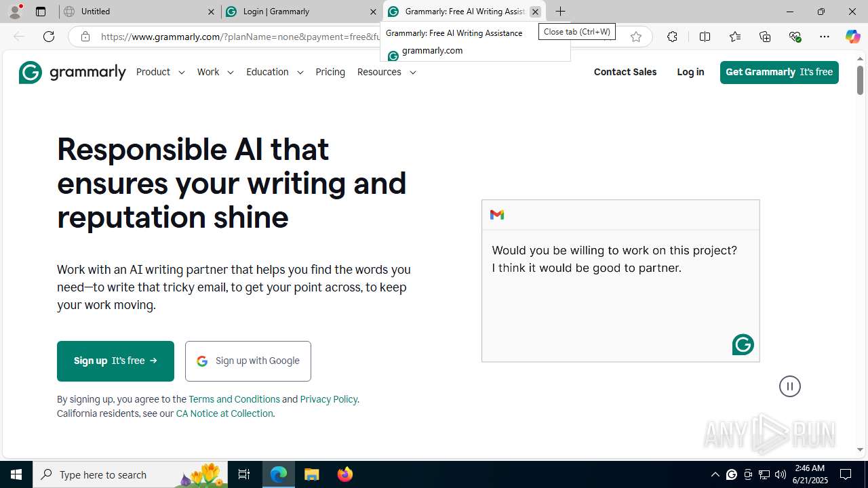868x488 pixels.
Task: Open the Copilot sidebar
Action: click(852, 37)
